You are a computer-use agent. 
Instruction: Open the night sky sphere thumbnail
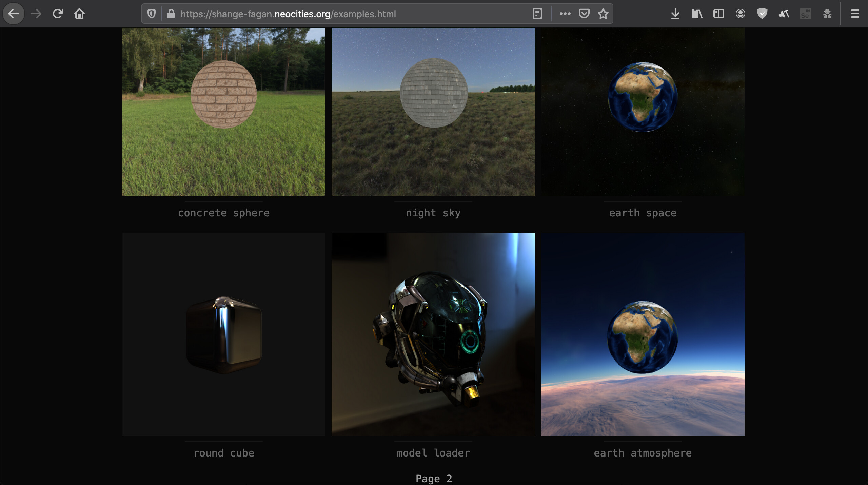(x=433, y=112)
